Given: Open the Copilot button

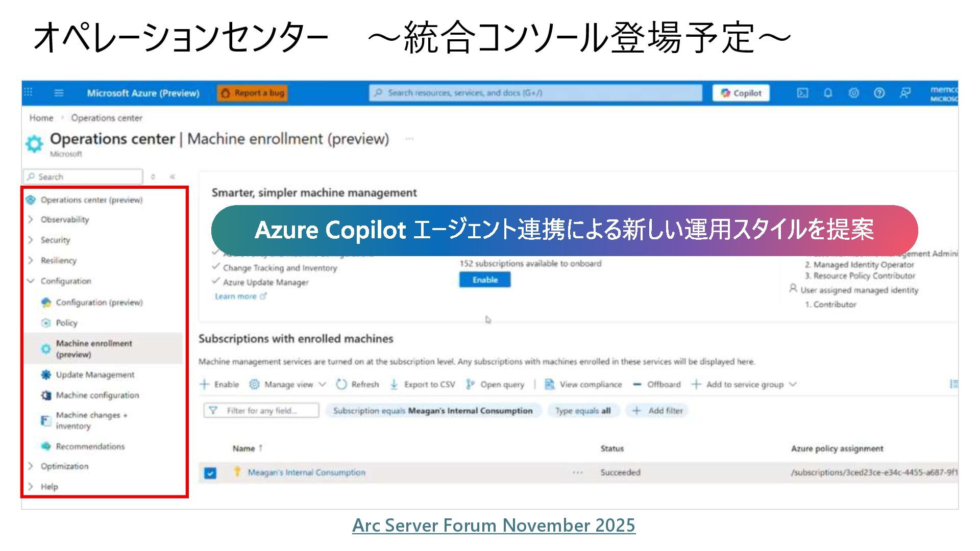Looking at the screenshot, I should click(741, 93).
